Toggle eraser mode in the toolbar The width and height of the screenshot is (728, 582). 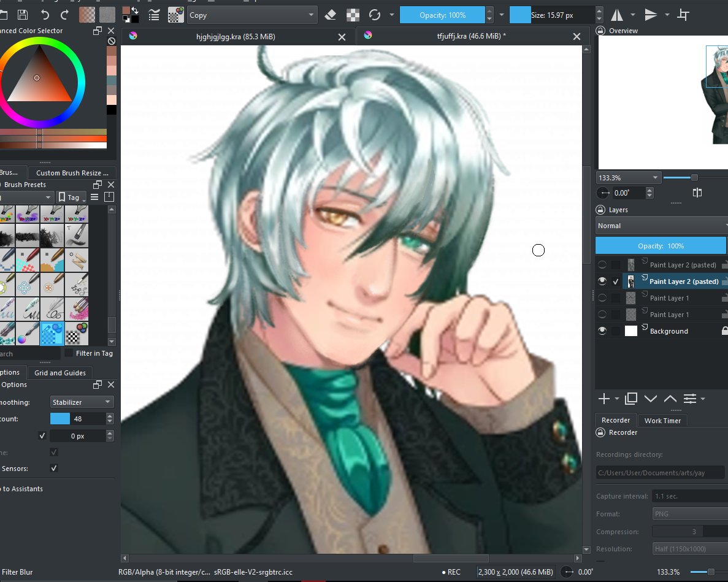(330, 15)
